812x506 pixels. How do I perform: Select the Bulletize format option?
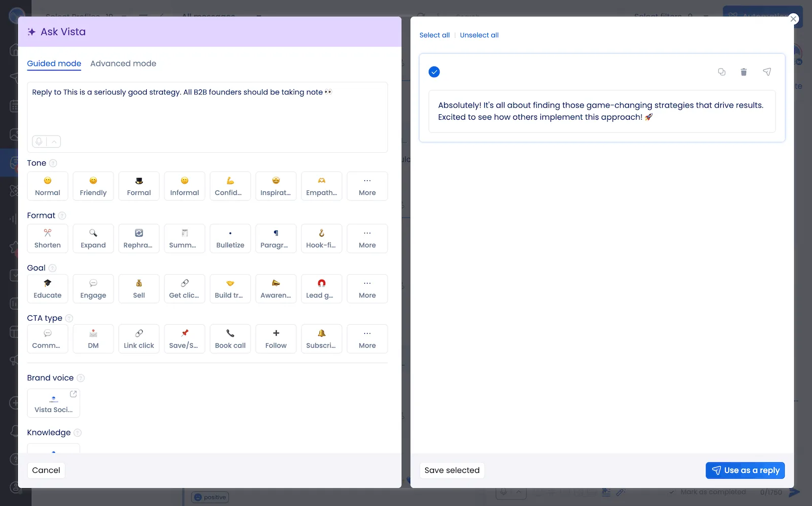pos(230,239)
